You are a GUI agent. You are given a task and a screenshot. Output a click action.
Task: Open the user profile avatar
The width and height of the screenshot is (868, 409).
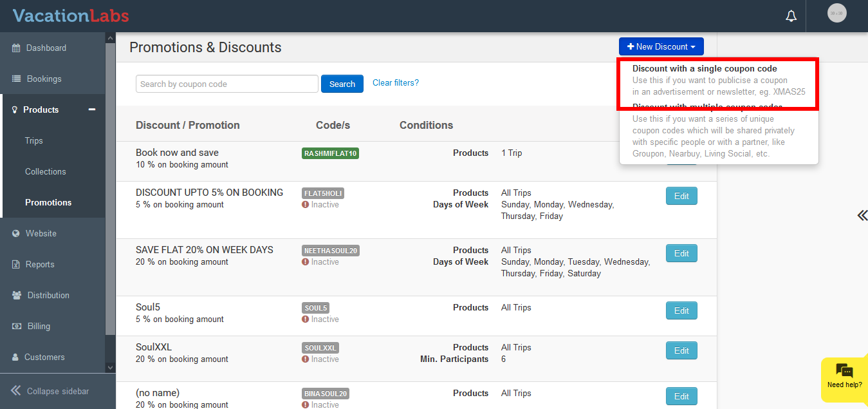[x=836, y=14]
